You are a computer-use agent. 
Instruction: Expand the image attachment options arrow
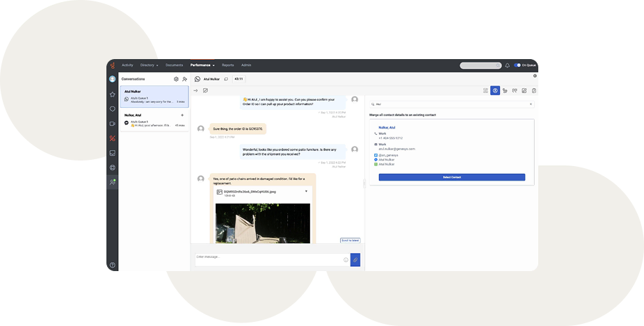306,190
